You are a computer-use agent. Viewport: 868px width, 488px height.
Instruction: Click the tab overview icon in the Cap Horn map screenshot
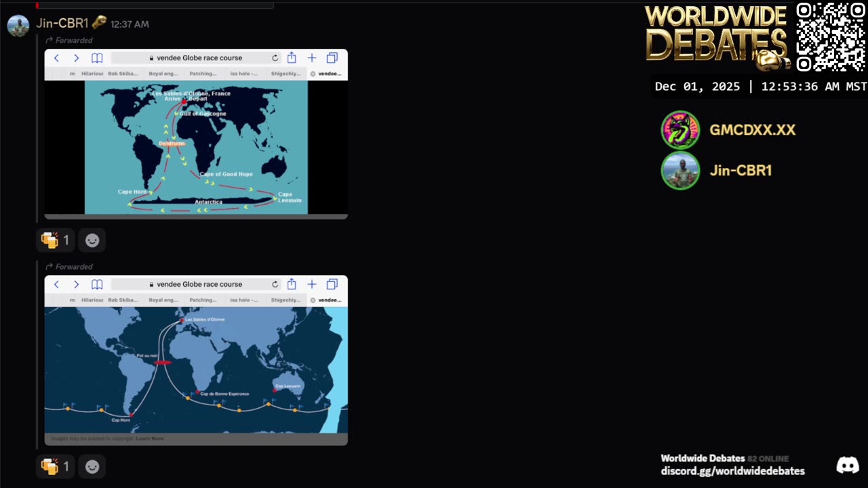point(332,285)
